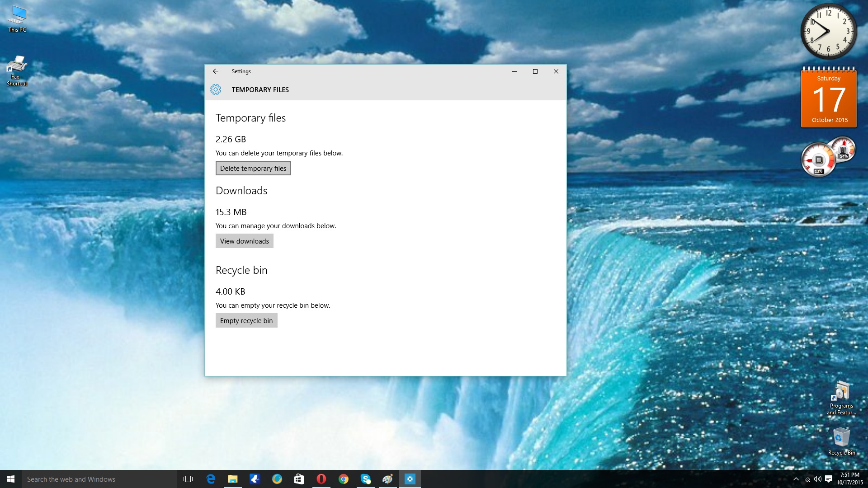Open the Windows Start menu
This screenshot has width=868, height=488.
(x=11, y=479)
